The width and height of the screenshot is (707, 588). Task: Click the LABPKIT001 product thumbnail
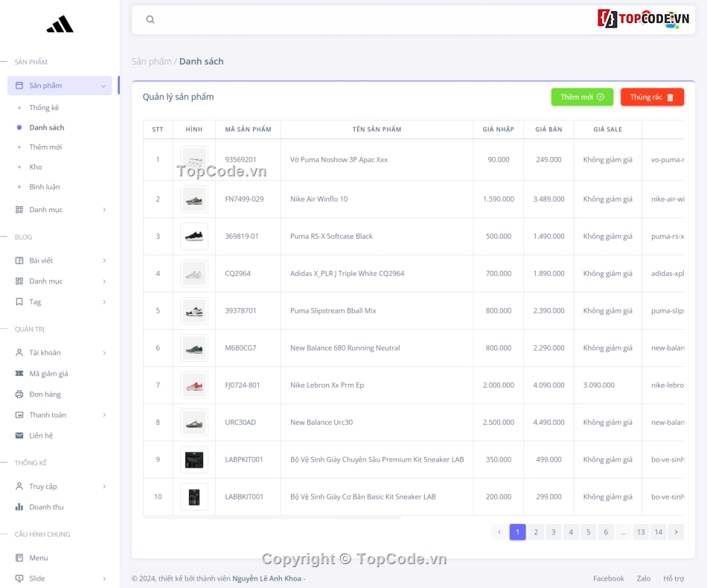[194, 459]
